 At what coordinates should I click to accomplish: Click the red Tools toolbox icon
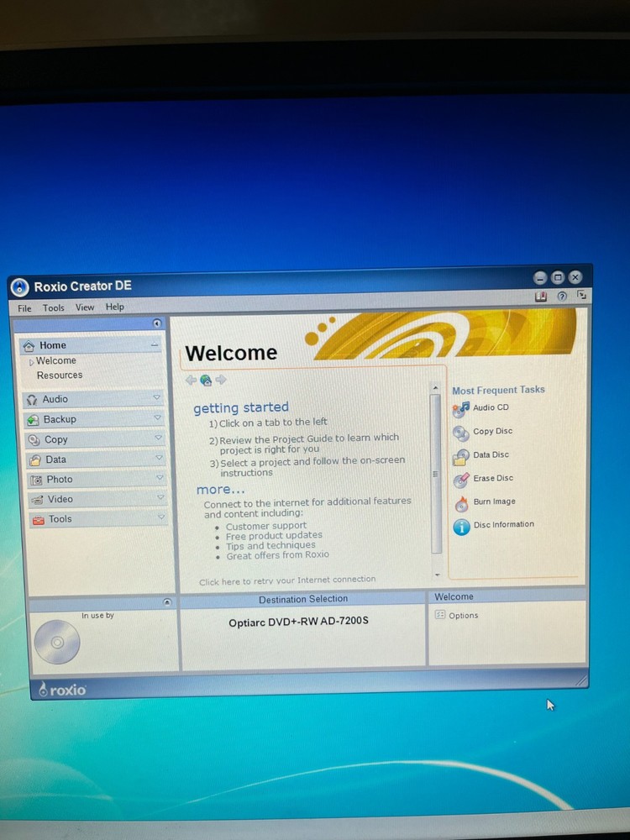(x=39, y=520)
